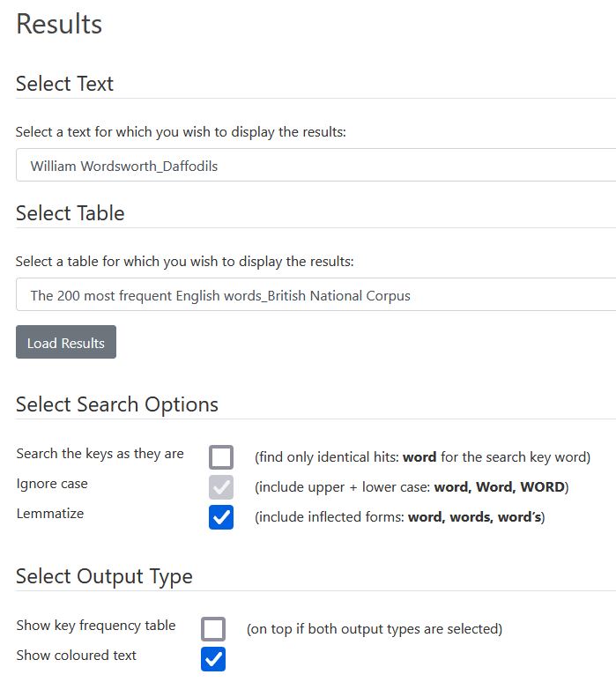The width and height of the screenshot is (616, 682).
Task: Uncheck the Lemmatize checkbox
Action: click(x=221, y=517)
